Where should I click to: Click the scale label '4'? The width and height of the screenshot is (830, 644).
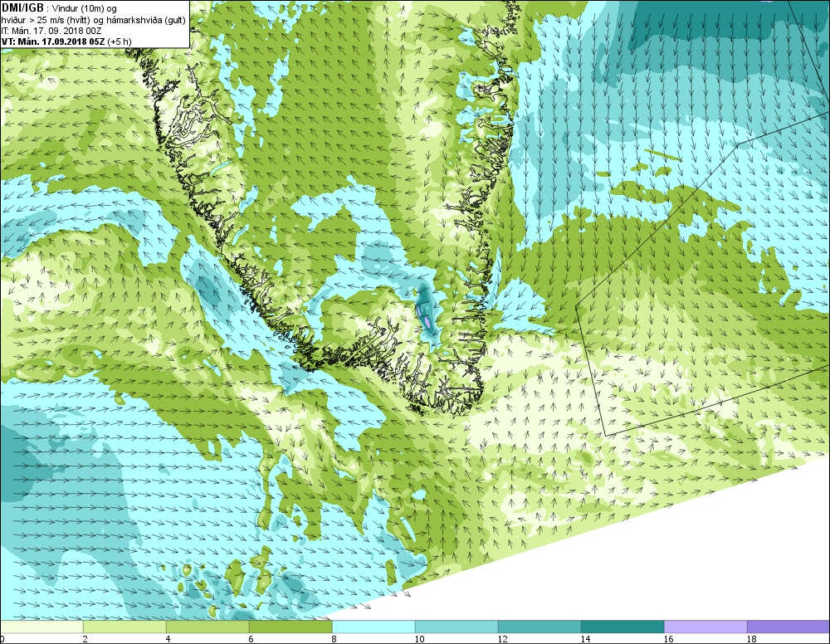168,639
